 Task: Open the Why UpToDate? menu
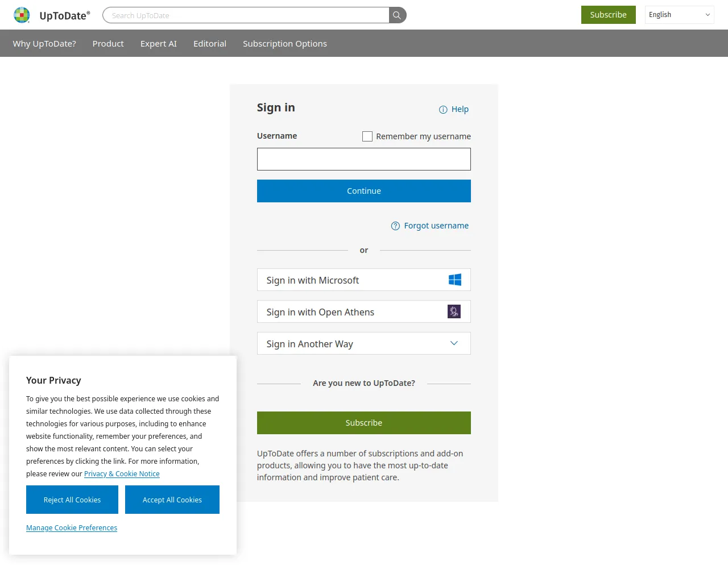44,44
